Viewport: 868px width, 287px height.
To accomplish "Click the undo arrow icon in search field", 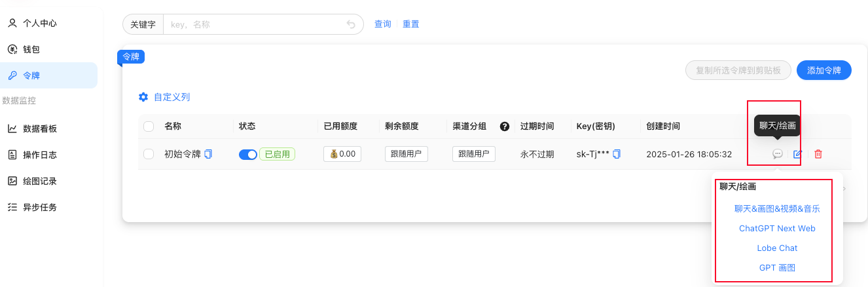I will (351, 24).
